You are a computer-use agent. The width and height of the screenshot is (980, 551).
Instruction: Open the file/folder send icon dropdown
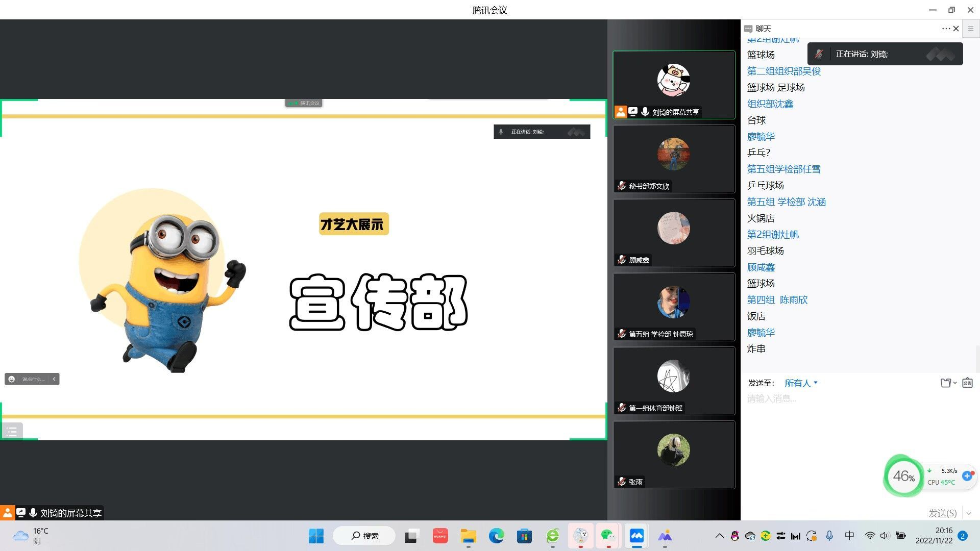click(x=948, y=383)
